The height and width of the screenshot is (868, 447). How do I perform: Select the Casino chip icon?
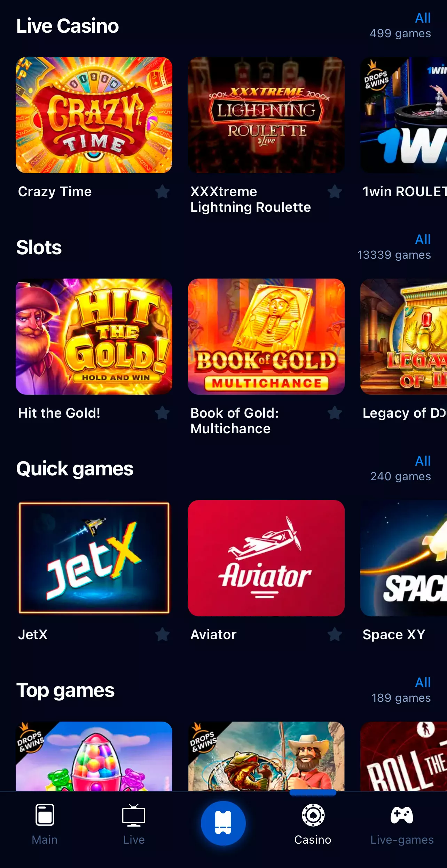313,815
